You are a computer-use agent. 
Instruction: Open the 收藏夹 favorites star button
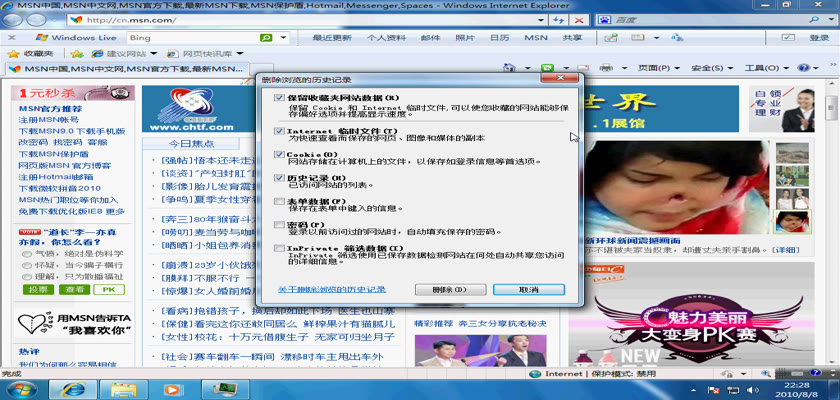pos(31,53)
